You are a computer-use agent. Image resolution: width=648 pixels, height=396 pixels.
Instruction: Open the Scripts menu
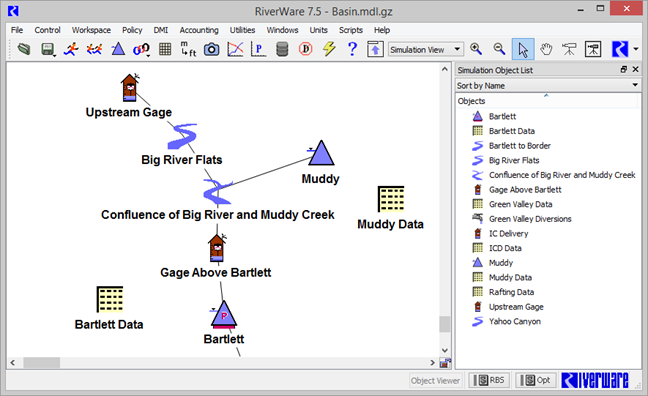(x=350, y=30)
